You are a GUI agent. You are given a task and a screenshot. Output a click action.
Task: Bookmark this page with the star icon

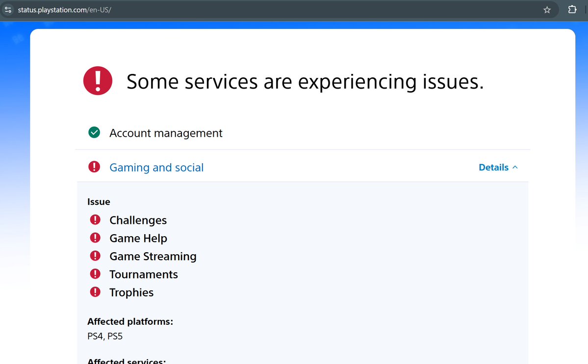point(547,10)
